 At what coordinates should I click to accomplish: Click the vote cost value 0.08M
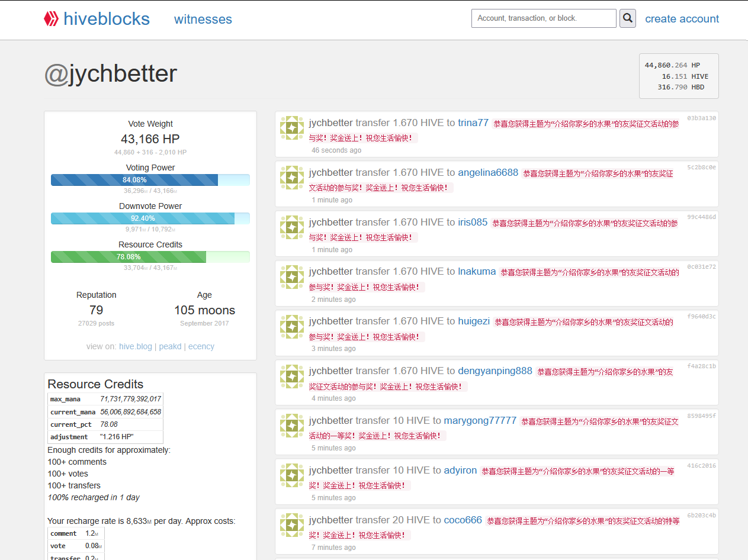point(94,546)
